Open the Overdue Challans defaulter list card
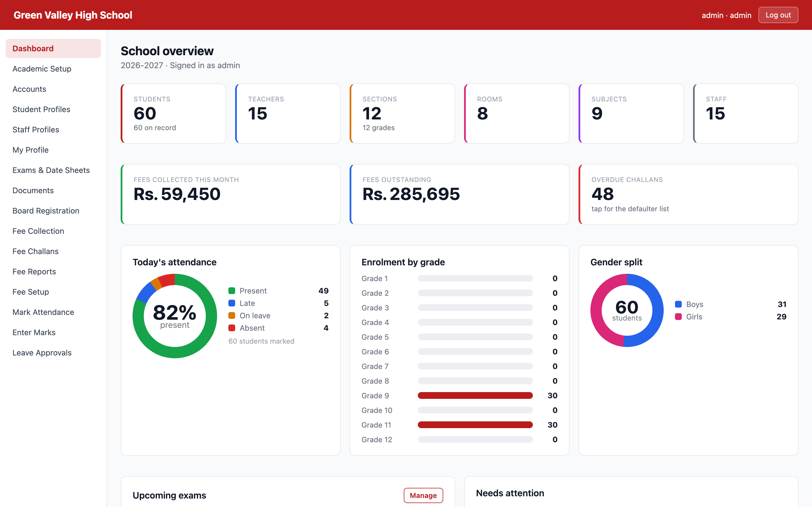 688,194
